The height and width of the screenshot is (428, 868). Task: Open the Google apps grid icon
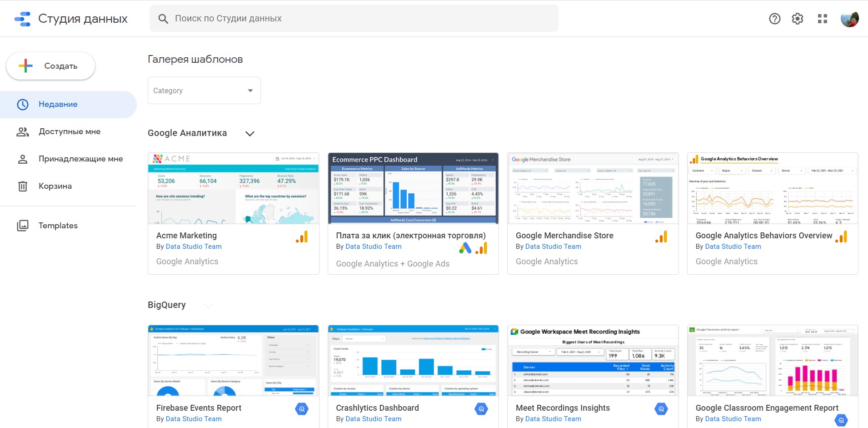[823, 19]
